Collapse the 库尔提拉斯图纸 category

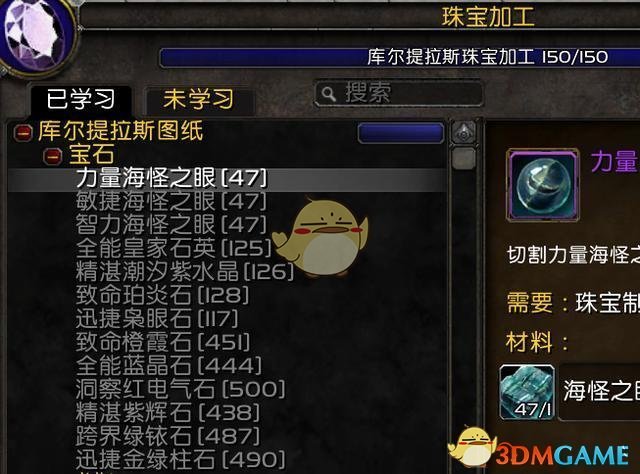23,132
